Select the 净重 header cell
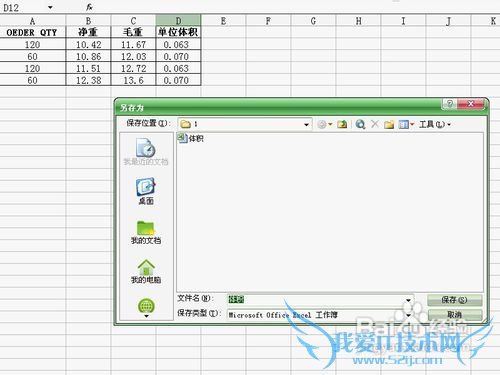Viewport: 500px width, 375px height. [x=88, y=32]
